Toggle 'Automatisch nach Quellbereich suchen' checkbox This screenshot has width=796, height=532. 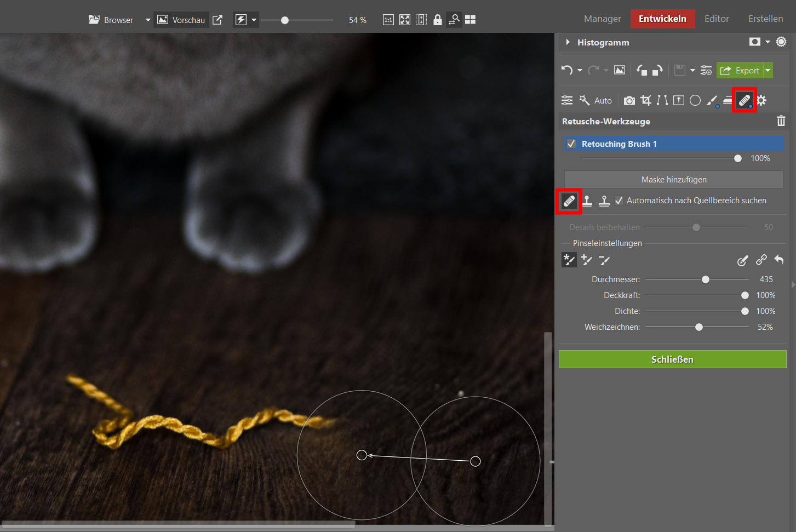click(x=619, y=201)
